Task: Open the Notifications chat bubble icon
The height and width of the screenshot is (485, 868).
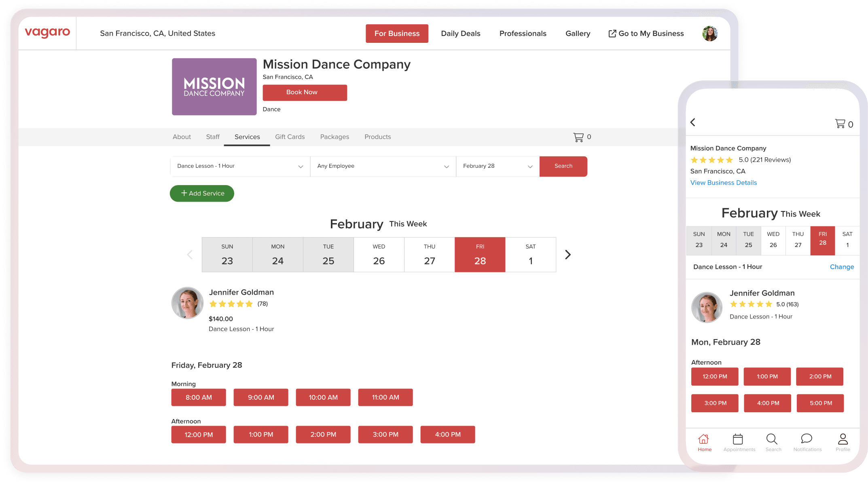Action: (807, 439)
